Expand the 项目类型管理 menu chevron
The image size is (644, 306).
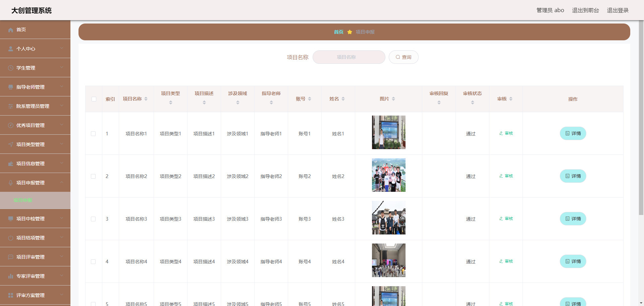click(x=62, y=144)
